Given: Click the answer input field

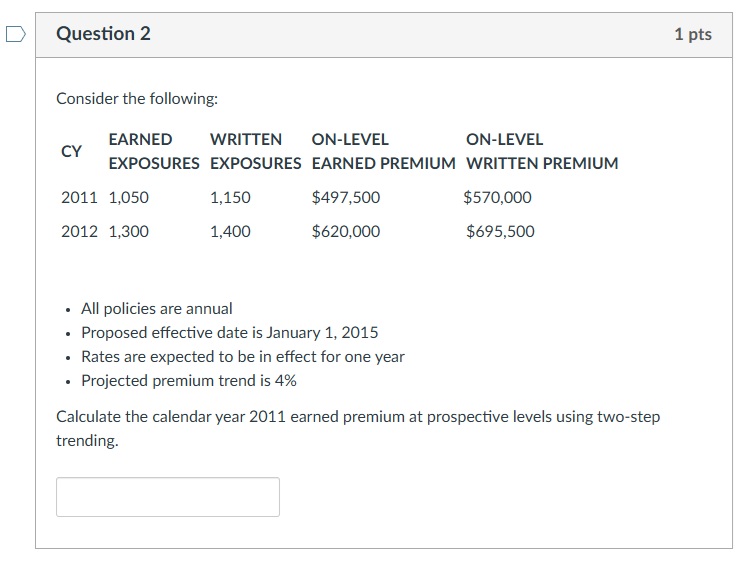Looking at the screenshot, I should 167,497.
